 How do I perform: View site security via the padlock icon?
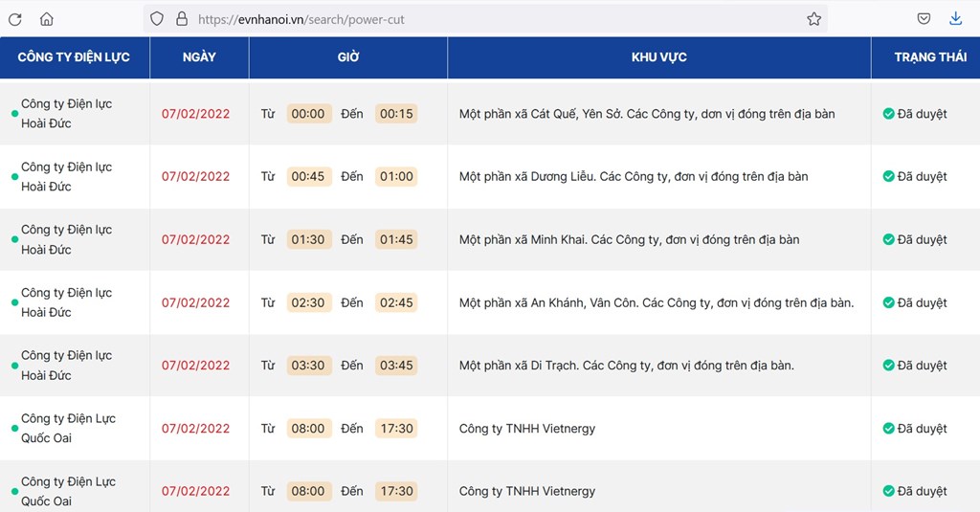pyautogui.click(x=182, y=19)
